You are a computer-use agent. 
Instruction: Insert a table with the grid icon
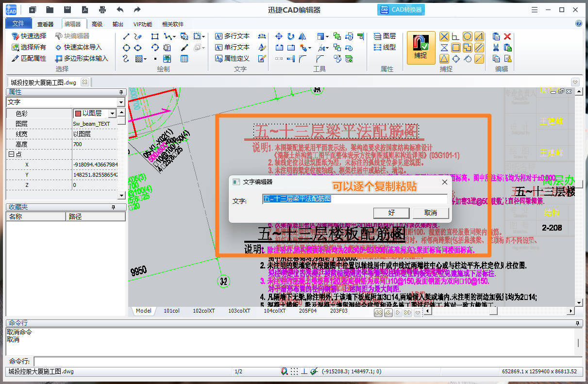pyautogui.click(x=184, y=59)
